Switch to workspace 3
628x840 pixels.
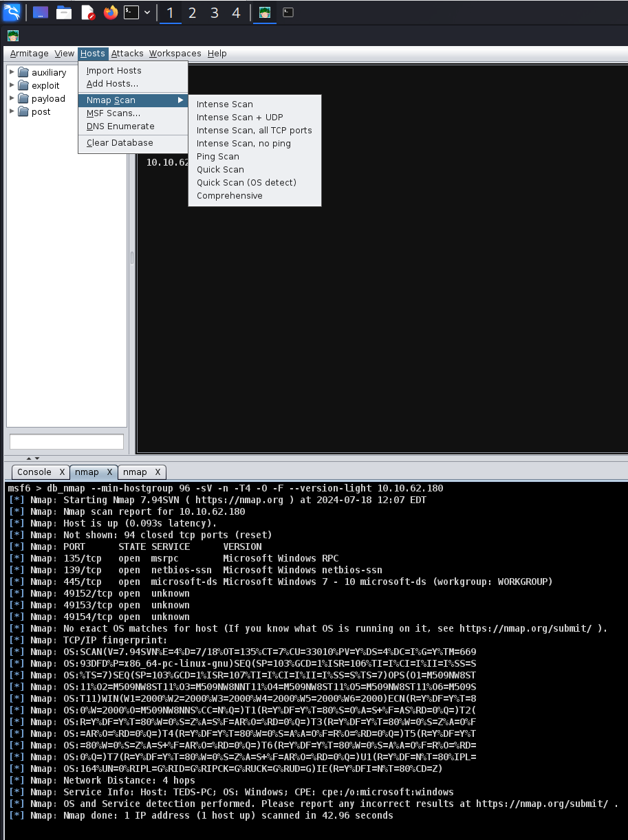click(x=215, y=12)
